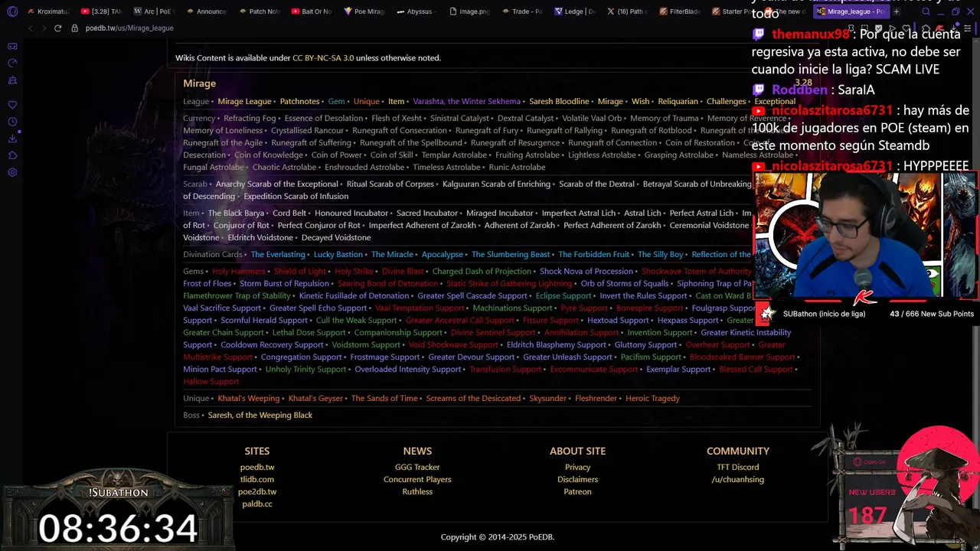Click the site security lock icon

(x=74, y=28)
